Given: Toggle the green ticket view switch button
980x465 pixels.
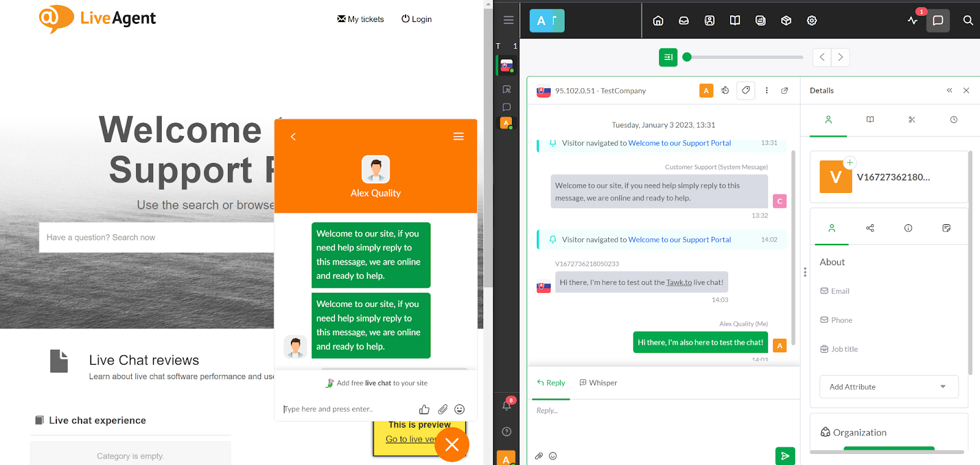Looking at the screenshot, I should (668, 57).
